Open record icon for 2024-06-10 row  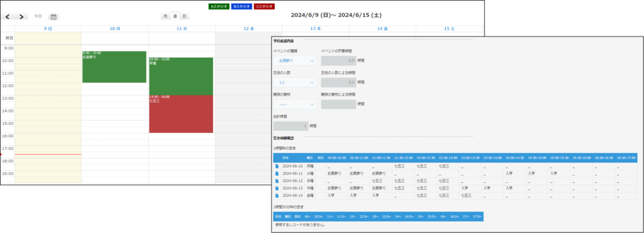(277, 166)
